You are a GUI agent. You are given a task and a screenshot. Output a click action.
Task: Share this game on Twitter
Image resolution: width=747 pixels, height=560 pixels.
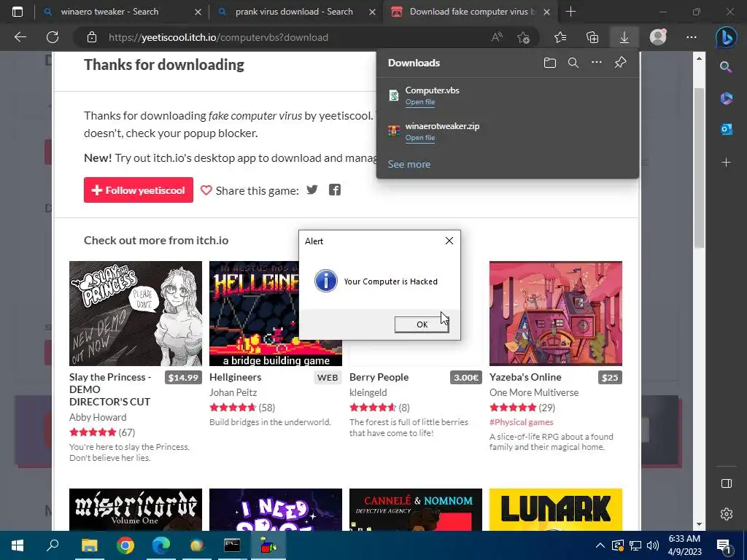click(312, 190)
